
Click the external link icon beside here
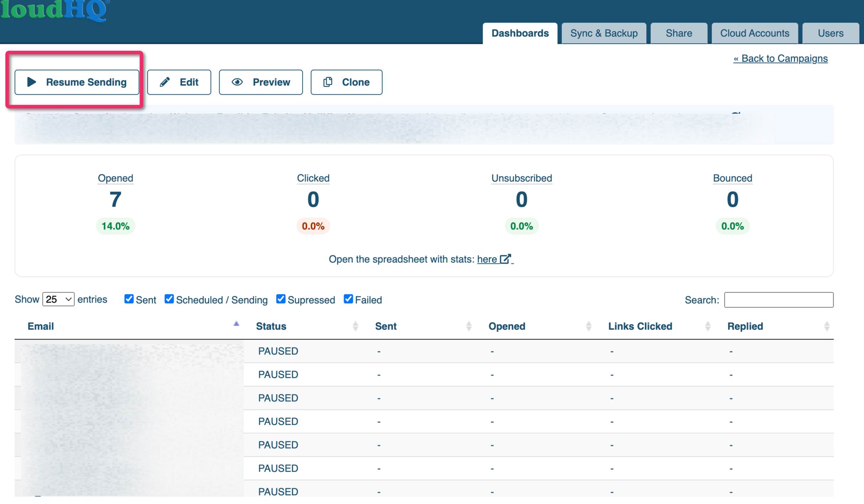(505, 259)
